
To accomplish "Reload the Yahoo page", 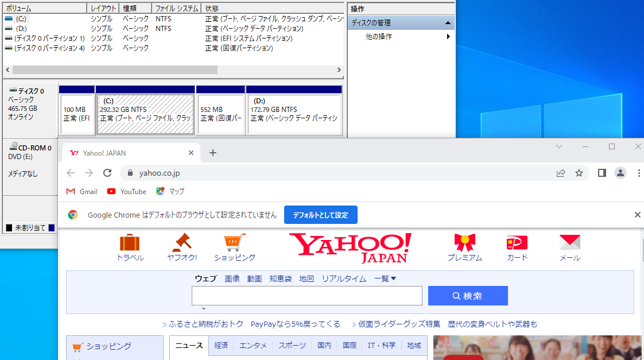I will 107,173.
